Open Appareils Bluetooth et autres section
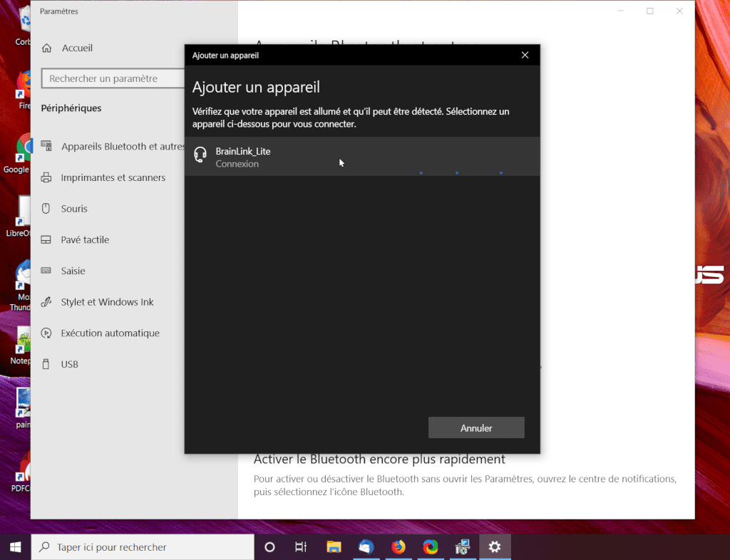 (121, 147)
